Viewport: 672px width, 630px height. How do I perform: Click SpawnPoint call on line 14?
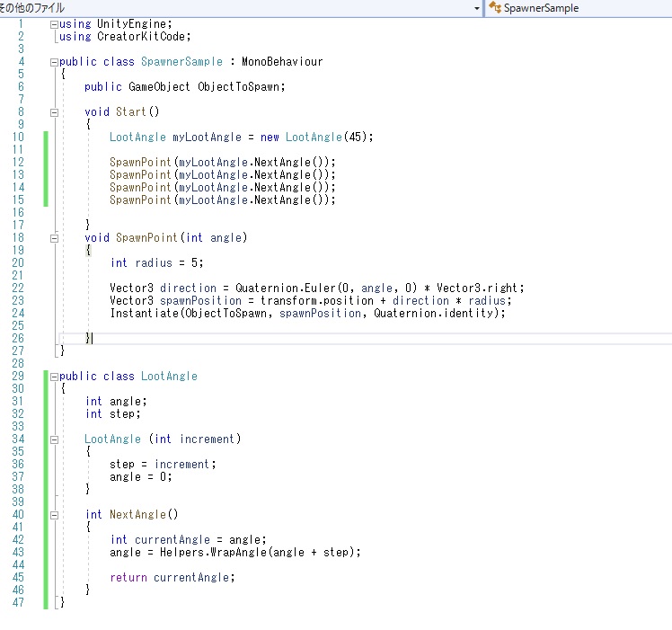point(140,188)
